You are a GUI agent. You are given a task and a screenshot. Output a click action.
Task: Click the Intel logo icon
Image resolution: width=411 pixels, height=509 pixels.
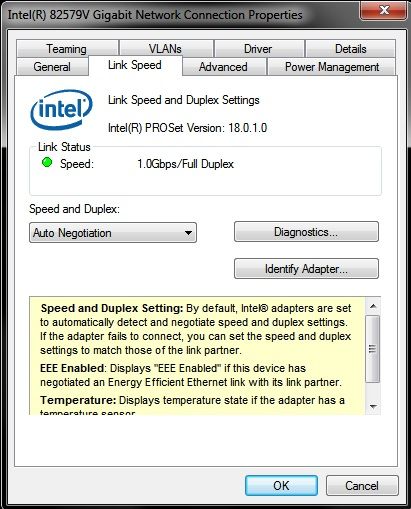pos(61,110)
